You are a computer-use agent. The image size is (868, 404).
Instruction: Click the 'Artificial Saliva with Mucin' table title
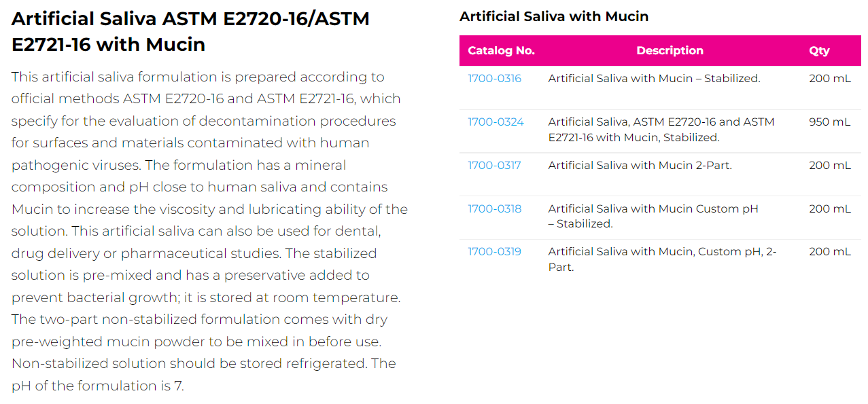[553, 16]
